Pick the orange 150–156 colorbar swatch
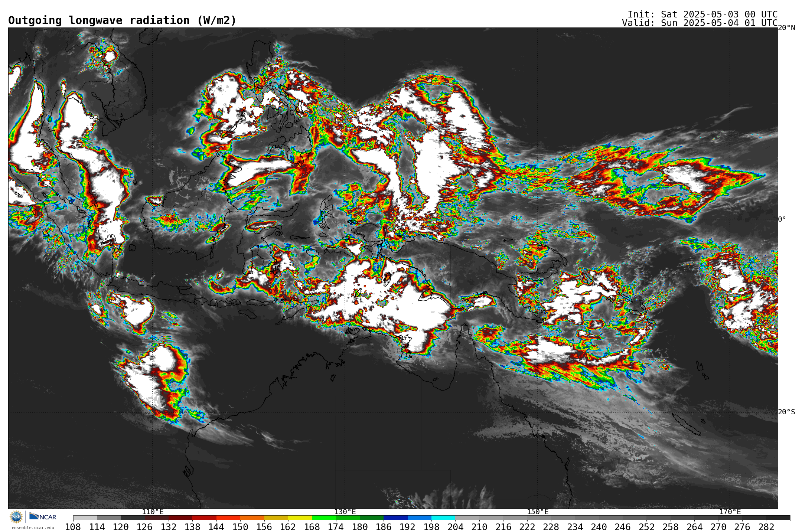Viewport: 802px width, 532px height. (x=252, y=518)
